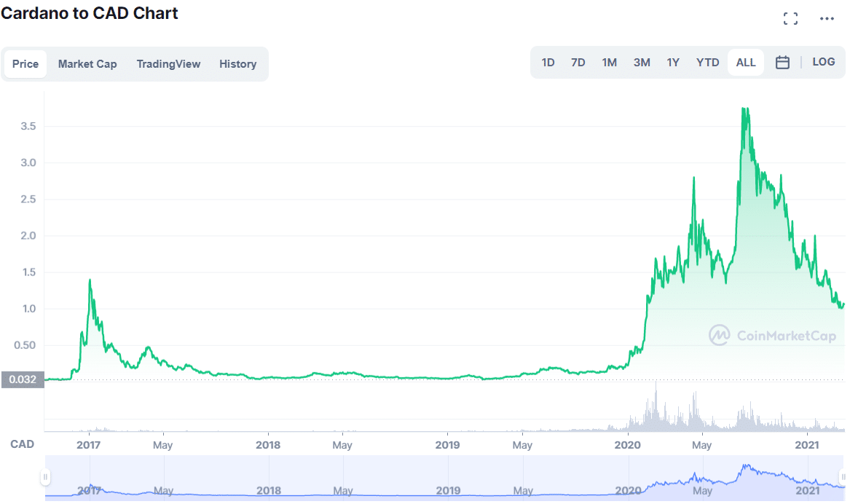Click the 0.032 price label on axis
This screenshot has width=850, height=504.
tap(23, 379)
